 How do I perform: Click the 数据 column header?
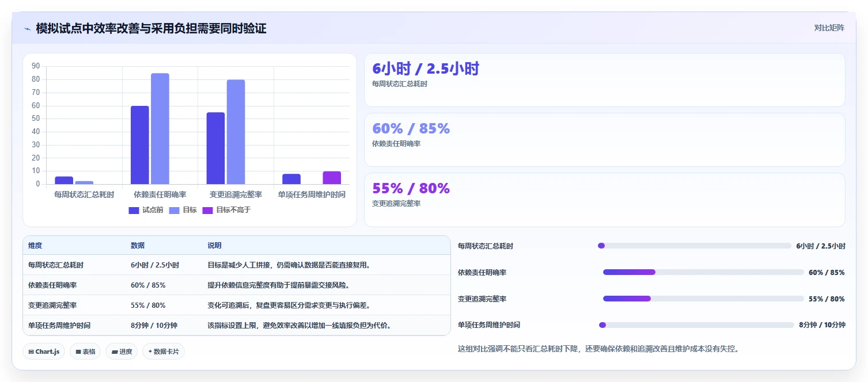(138, 246)
